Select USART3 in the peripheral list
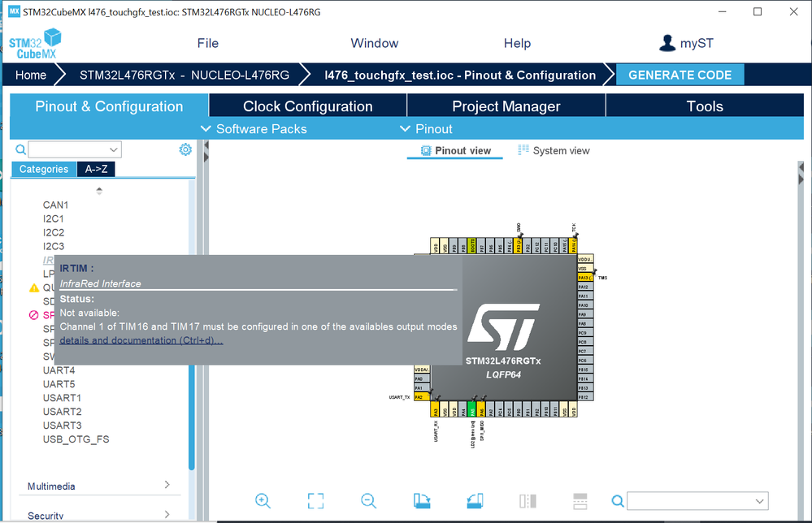812x523 pixels. (x=62, y=426)
